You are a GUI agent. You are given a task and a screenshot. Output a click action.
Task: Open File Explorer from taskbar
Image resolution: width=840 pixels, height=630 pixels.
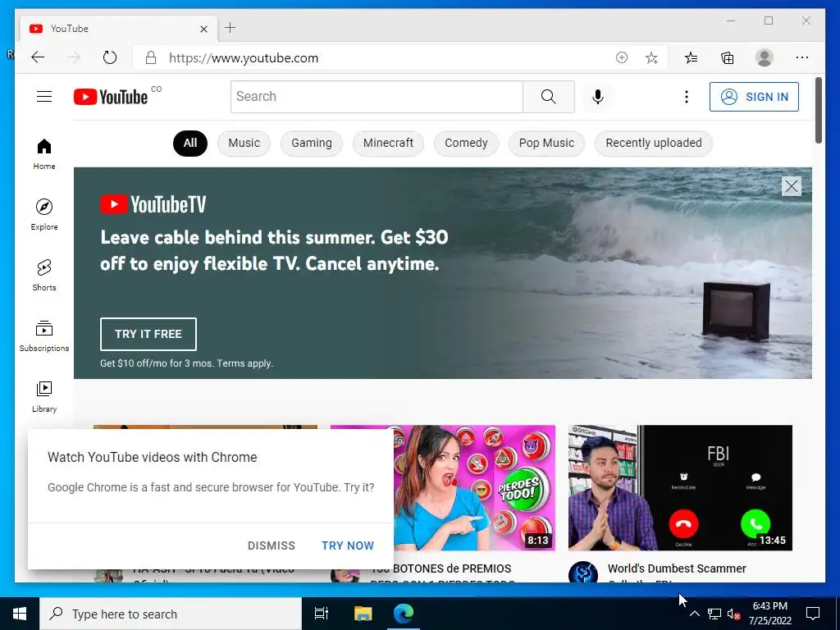click(363, 614)
